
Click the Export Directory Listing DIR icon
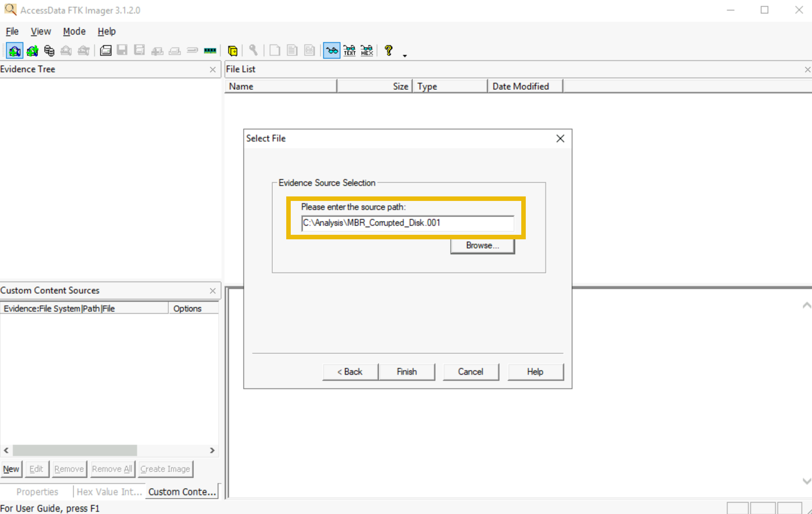tap(310, 50)
